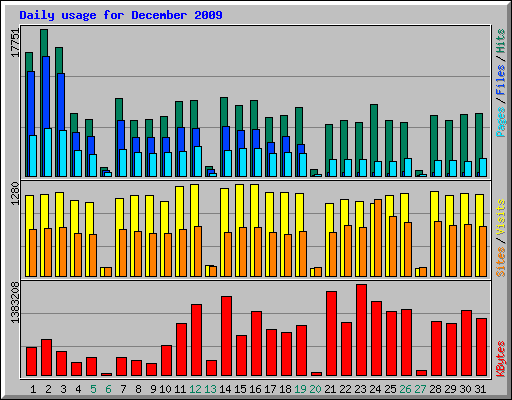Click the 17751 hits axis value

point(16,43)
